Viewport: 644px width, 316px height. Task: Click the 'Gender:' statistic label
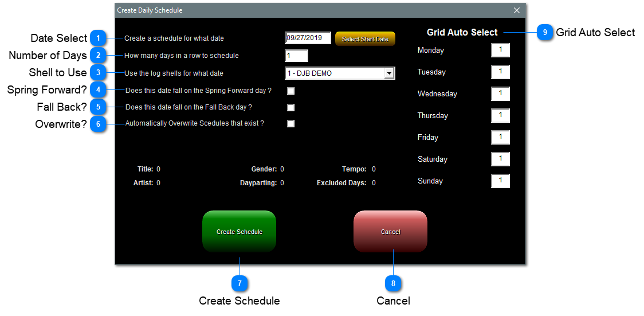click(264, 169)
